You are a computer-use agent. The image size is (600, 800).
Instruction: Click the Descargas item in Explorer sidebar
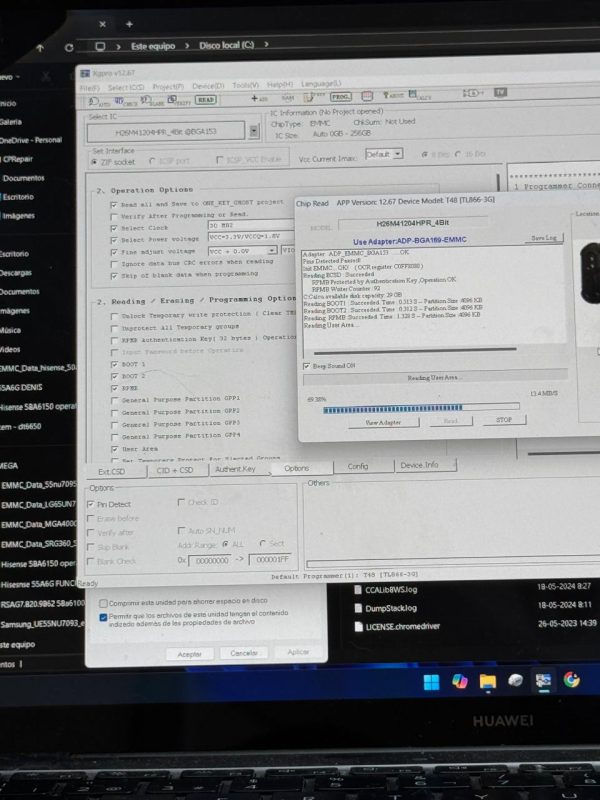pyautogui.click(x=16, y=272)
